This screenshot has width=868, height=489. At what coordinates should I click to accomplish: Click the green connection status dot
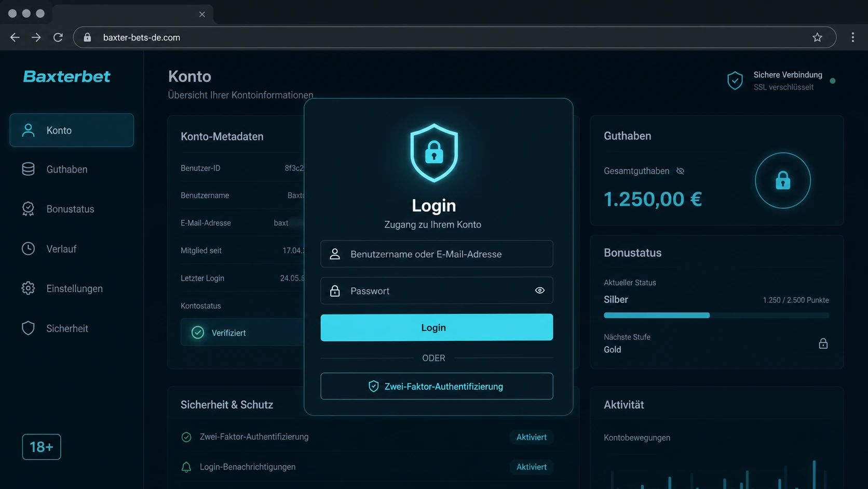[x=833, y=81]
